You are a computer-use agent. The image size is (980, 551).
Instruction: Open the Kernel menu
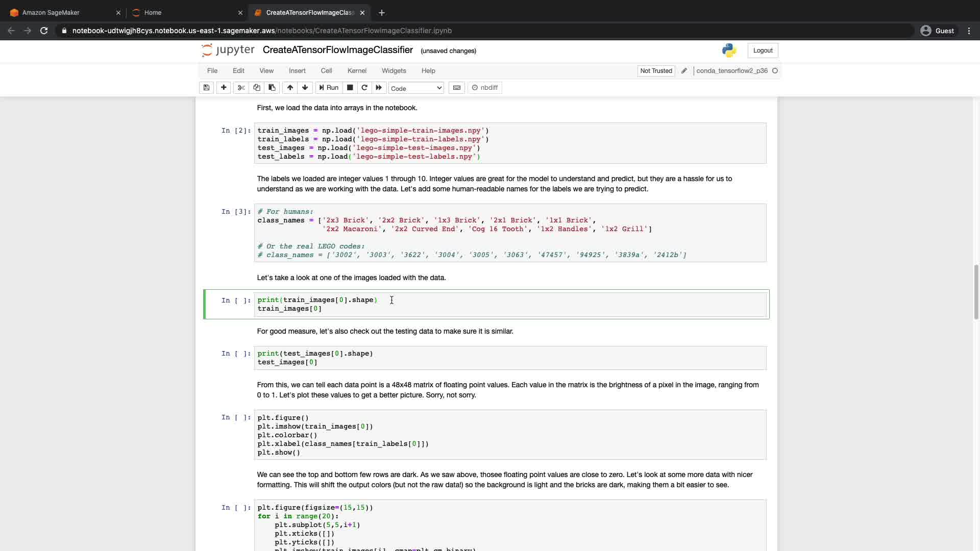tap(357, 71)
